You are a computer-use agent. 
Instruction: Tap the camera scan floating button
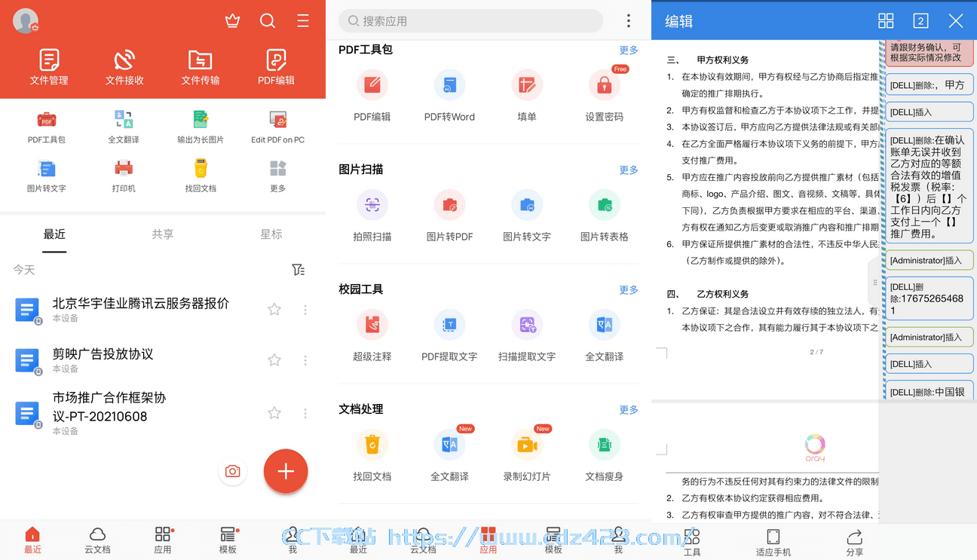click(x=233, y=471)
